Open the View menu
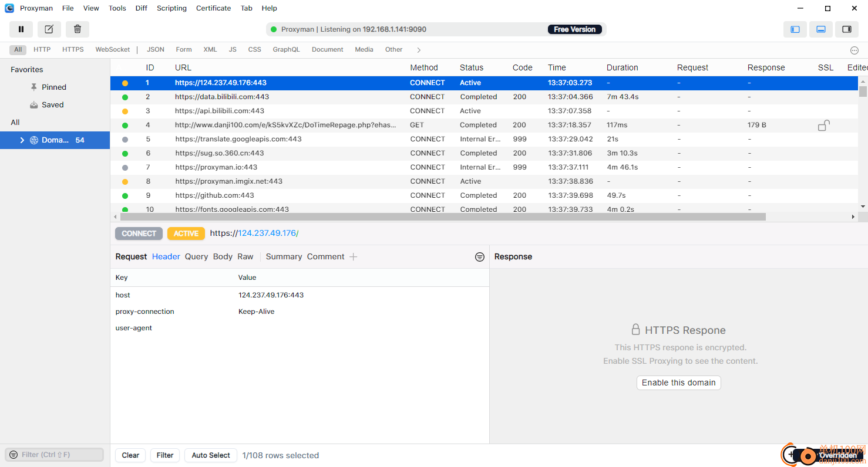Image resolution: width=868 pixels, height=467 pixels. click(x=91, y=8)
